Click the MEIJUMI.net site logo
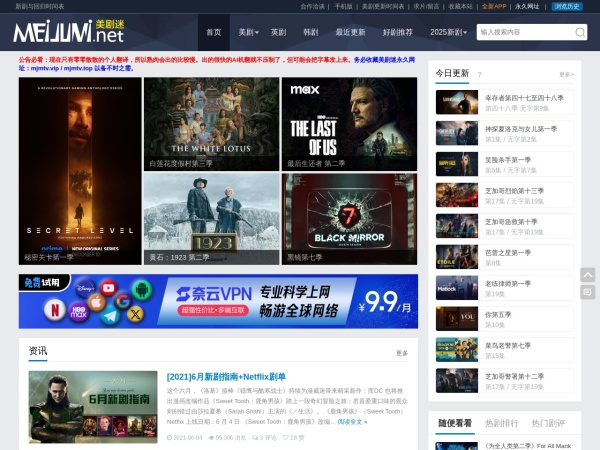The height and width of the screenshot is (450, 600). pyautogui.click(x=69, y=31)
